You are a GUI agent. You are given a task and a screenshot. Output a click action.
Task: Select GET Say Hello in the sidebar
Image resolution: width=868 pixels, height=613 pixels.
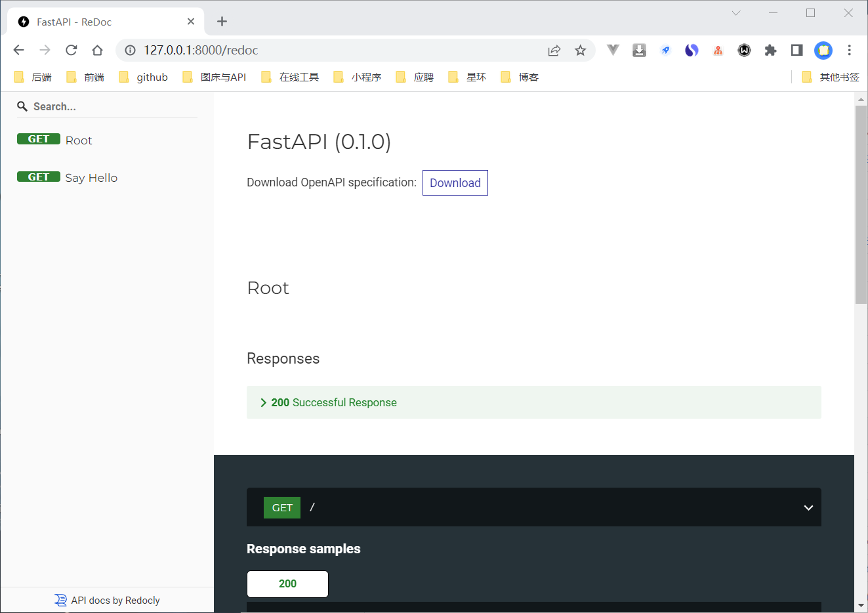tap(107, 177)
